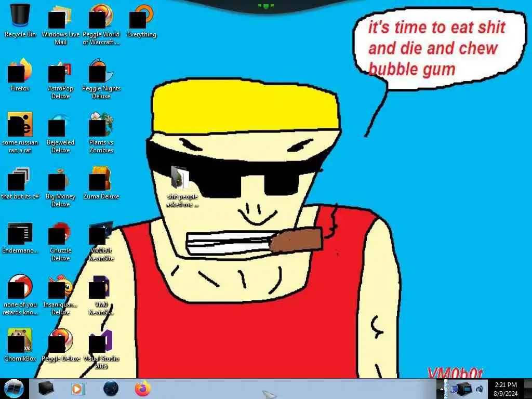Click the Show desktop button at taskbar end
The height and width of the screenshot is (399, 532).
click(x=528, y=389)
